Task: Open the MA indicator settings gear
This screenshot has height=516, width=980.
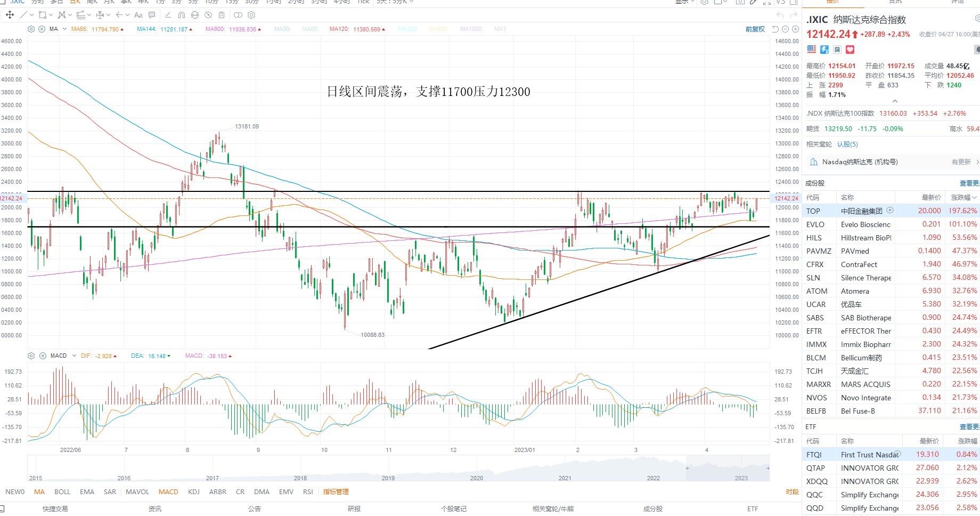Action: (31, 29)
